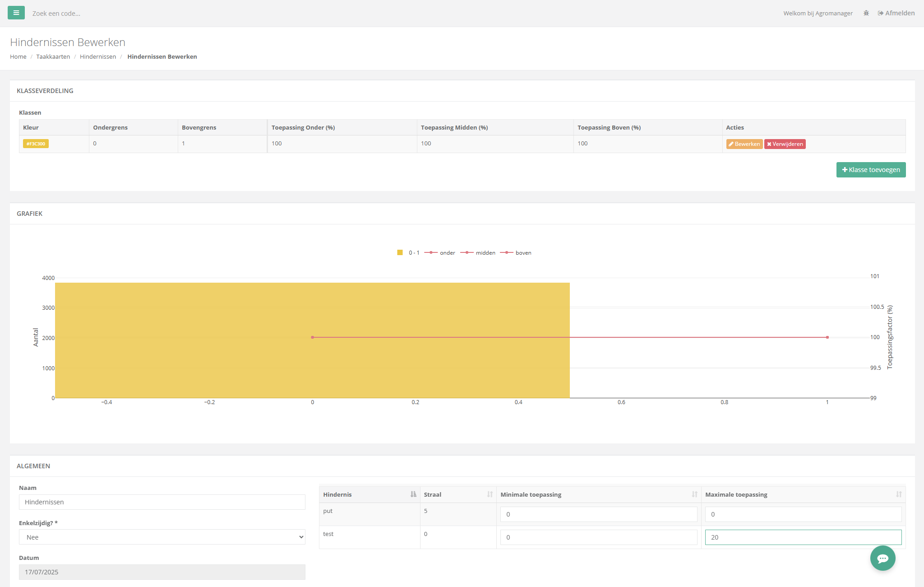Go to Home breadcrumb
Image resolution: width=924 pixels, height=587 pixels.
tap(18, 56)
